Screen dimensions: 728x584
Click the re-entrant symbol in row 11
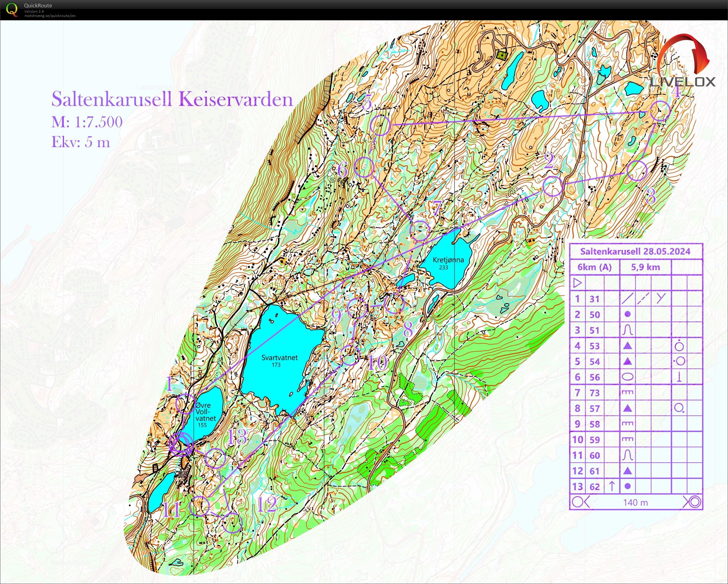627,455
